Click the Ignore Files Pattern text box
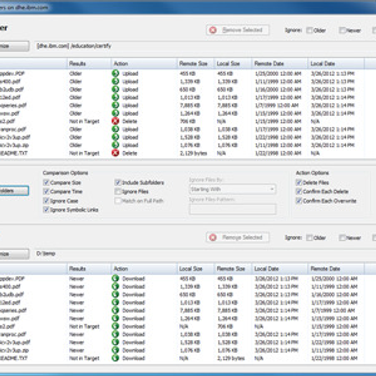 232,209
